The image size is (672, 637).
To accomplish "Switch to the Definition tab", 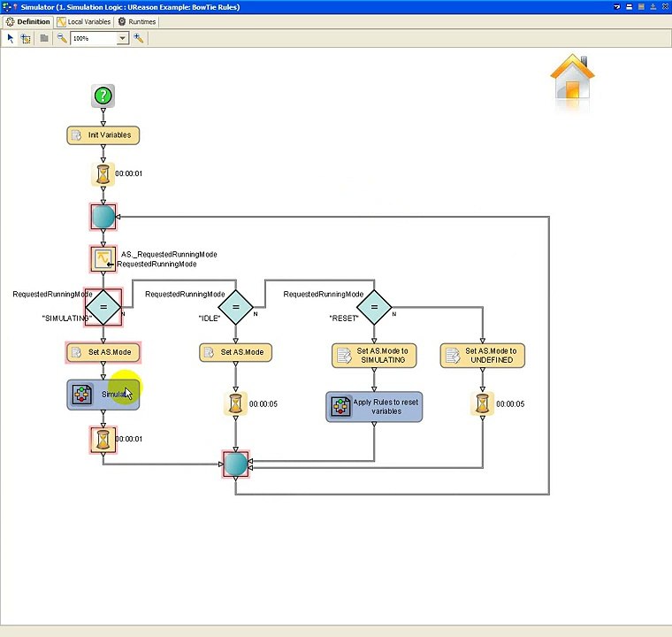I will pyautogui.click(x=28, y=21).
